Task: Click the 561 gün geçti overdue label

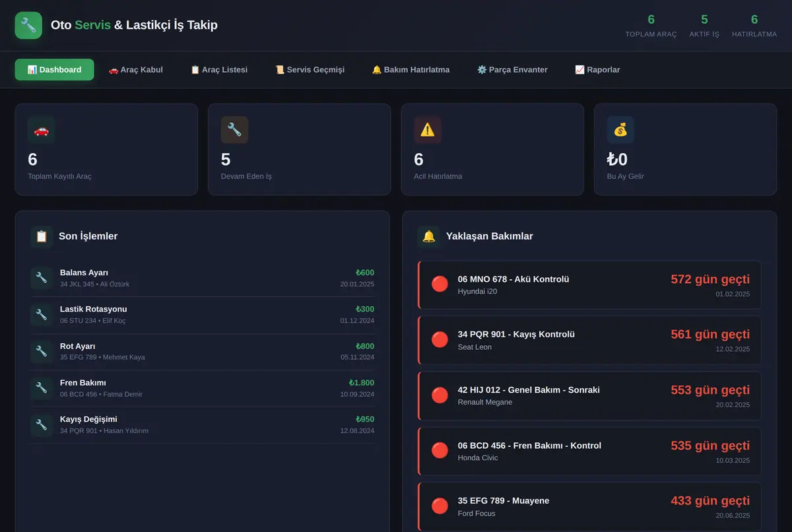Action: click(710, 334)
